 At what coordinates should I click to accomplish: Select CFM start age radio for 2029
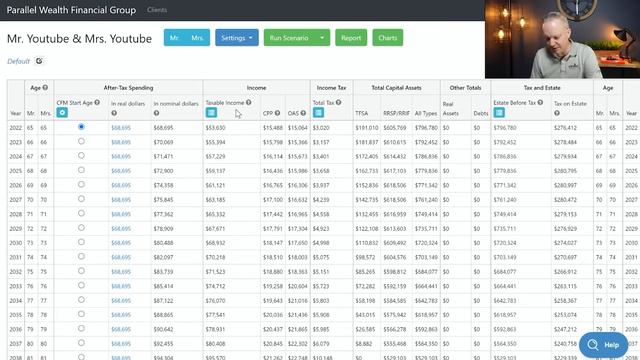coord(81,228)
